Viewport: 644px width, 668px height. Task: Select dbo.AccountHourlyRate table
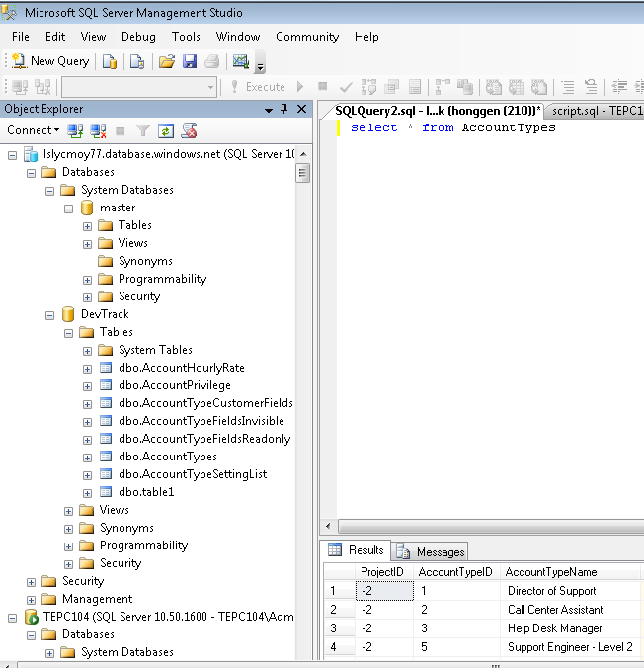[182, 368]
